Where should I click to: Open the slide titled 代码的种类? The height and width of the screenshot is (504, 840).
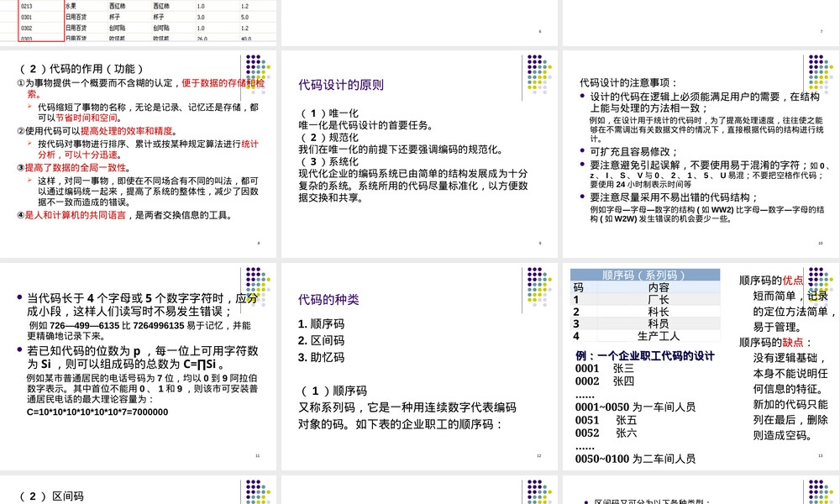click(x=419, y=366)
